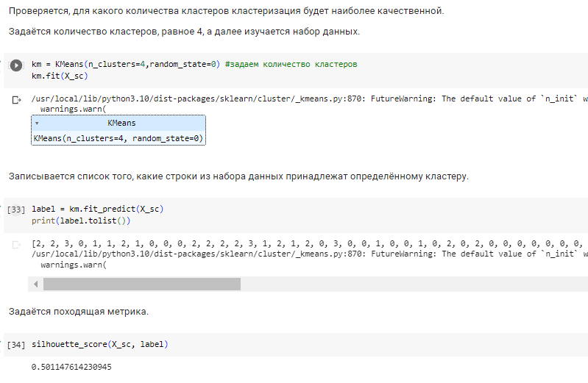Click the [33] cell execution indicator
The width and height of the screenshot is (588, 383).
(x=16, y=209)
